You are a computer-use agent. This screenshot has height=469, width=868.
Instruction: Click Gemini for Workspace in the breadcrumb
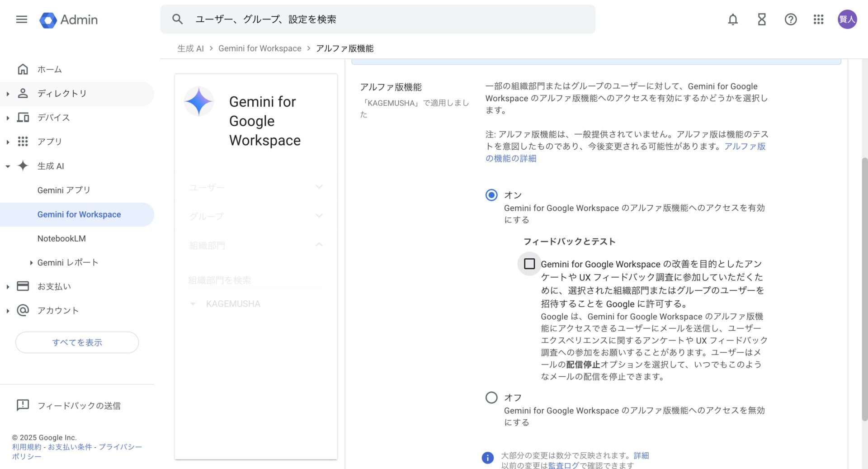[260, 48]
